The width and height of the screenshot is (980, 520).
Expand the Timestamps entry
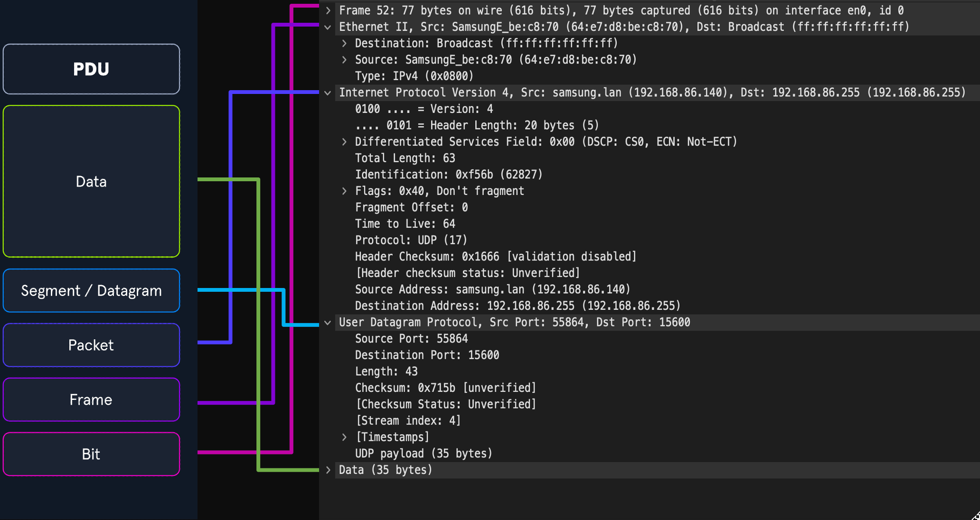(x=344, y=437)
